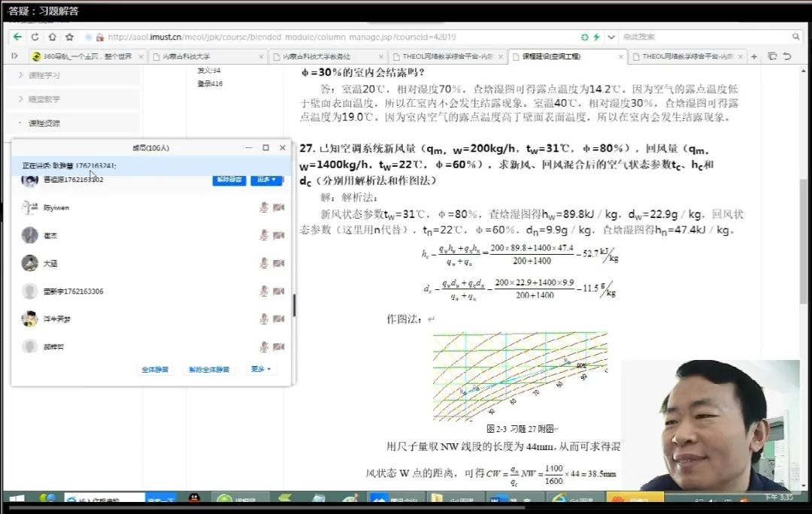812x514 pixels.
Task: Reload the page with the refresh icon
Action: 35,37
